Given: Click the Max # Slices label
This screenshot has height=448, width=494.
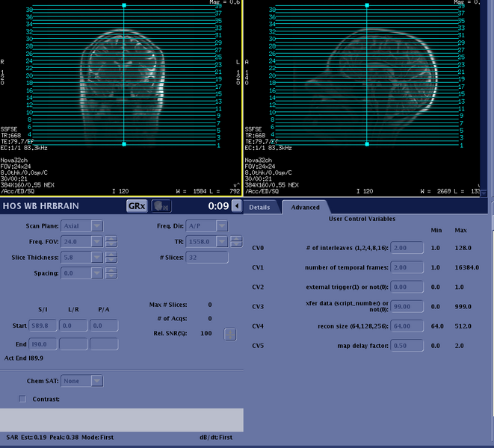Looking at the screenshot, I should pos(168,305).
